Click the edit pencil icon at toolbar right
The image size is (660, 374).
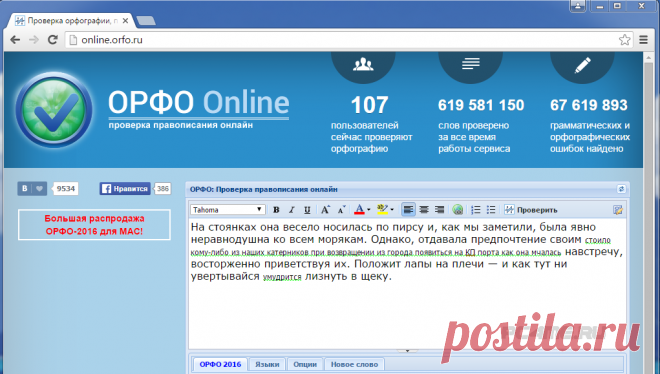[x=617, y=210]
